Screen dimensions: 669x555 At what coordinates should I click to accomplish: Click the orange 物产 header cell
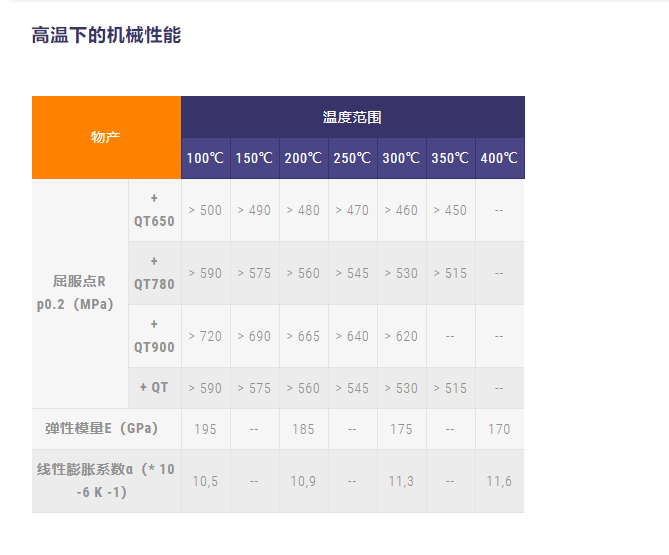click(106, 137)
